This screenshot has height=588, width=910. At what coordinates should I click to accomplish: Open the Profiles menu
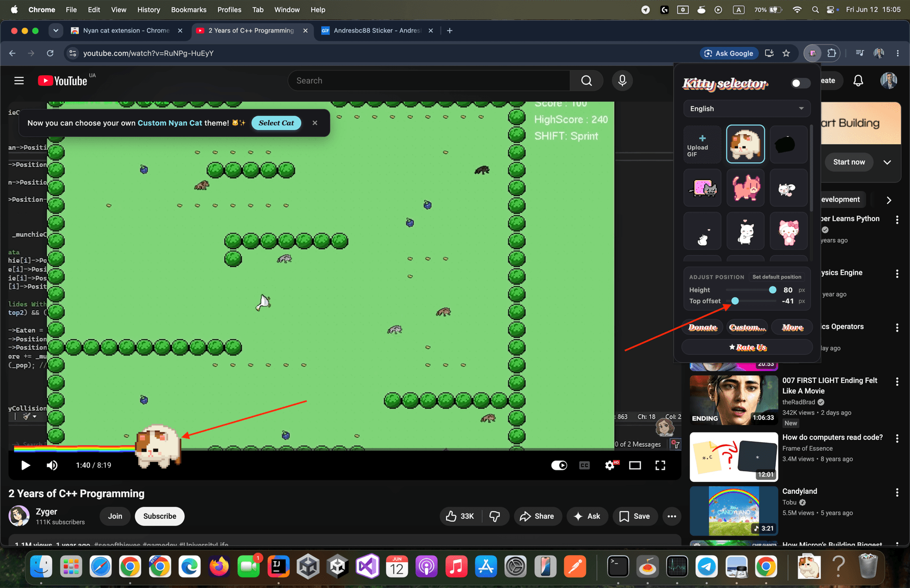pyautogui.click(x=229, y=9)
